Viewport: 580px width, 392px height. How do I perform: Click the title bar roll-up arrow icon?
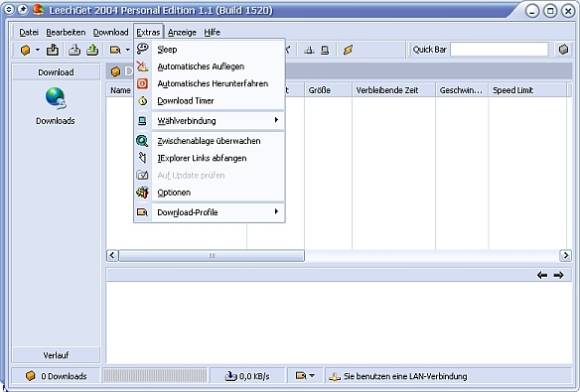click(x=9, y=9)
